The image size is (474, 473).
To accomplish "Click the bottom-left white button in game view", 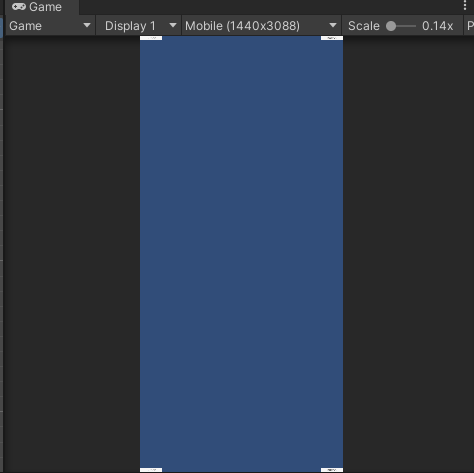I will (x=151, y=470).
